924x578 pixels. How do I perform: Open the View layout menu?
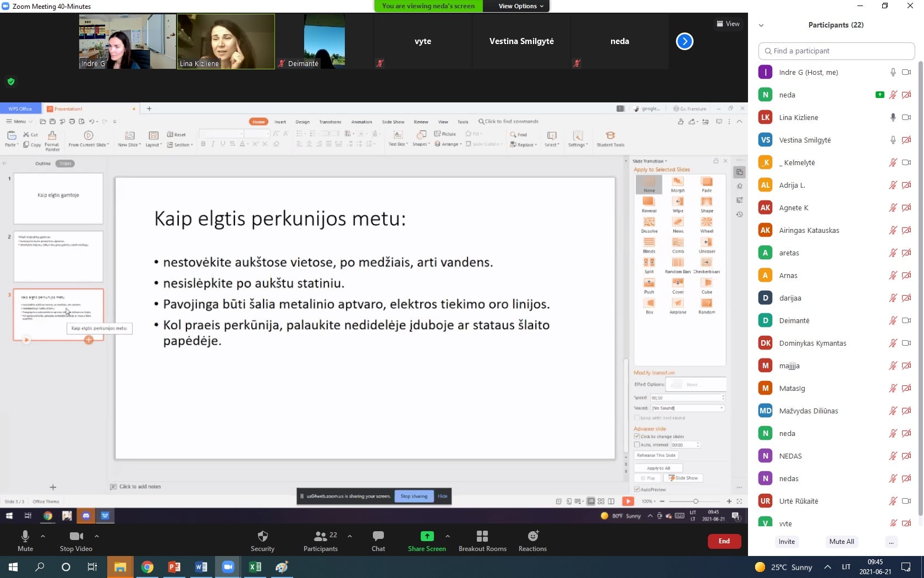[728, 24]
